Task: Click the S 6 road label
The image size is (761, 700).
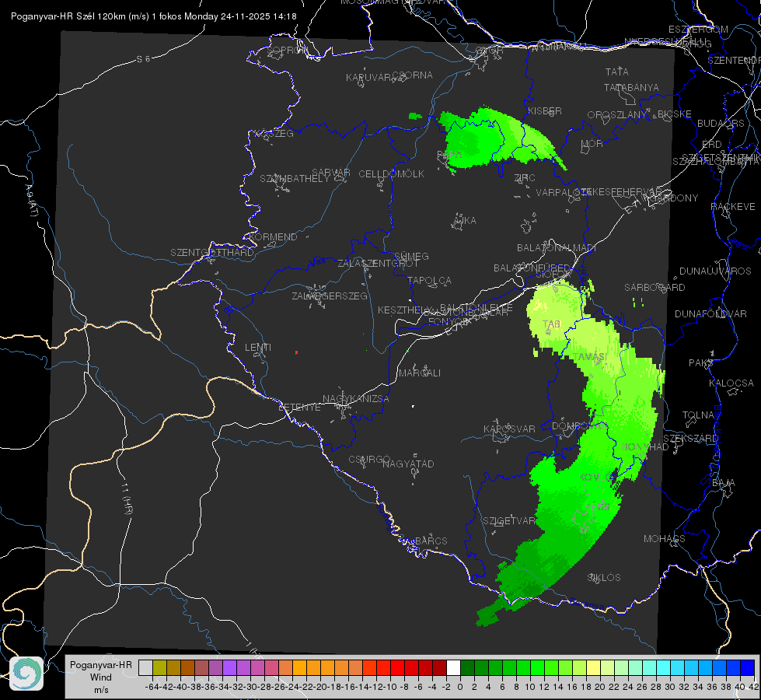Action: tap(143, 59)
